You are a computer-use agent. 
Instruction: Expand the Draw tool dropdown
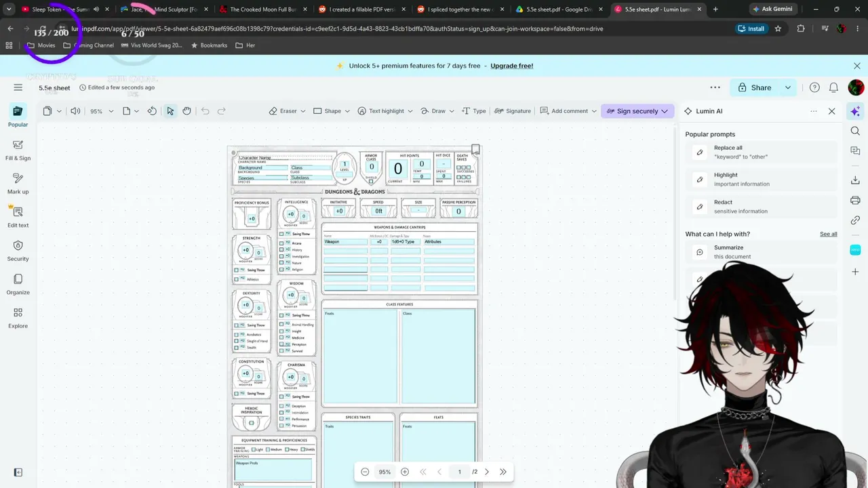click(452, 111)
